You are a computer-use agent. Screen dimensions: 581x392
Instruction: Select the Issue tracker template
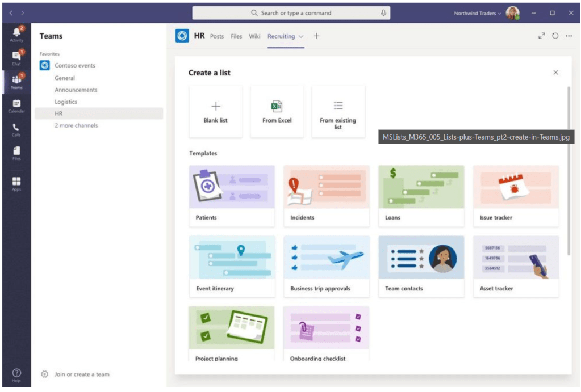[x=516, y=196]
